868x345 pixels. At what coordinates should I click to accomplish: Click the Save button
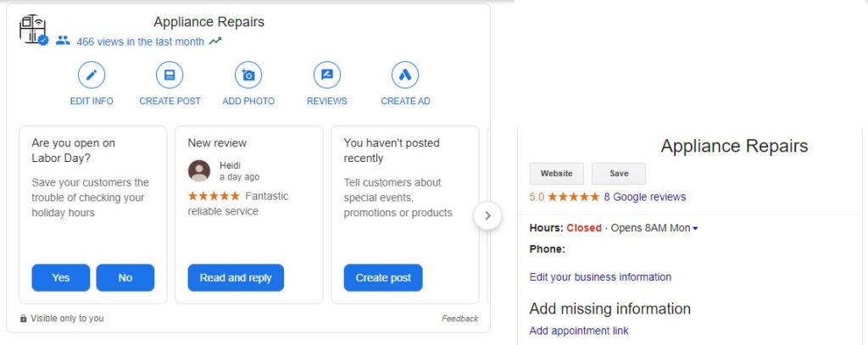(x=619, y=174)
